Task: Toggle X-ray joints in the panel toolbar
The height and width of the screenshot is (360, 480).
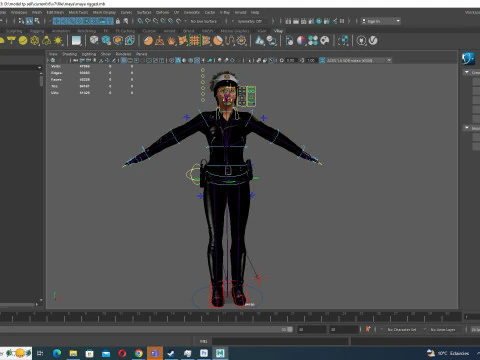Action: (x=271, y=60)
